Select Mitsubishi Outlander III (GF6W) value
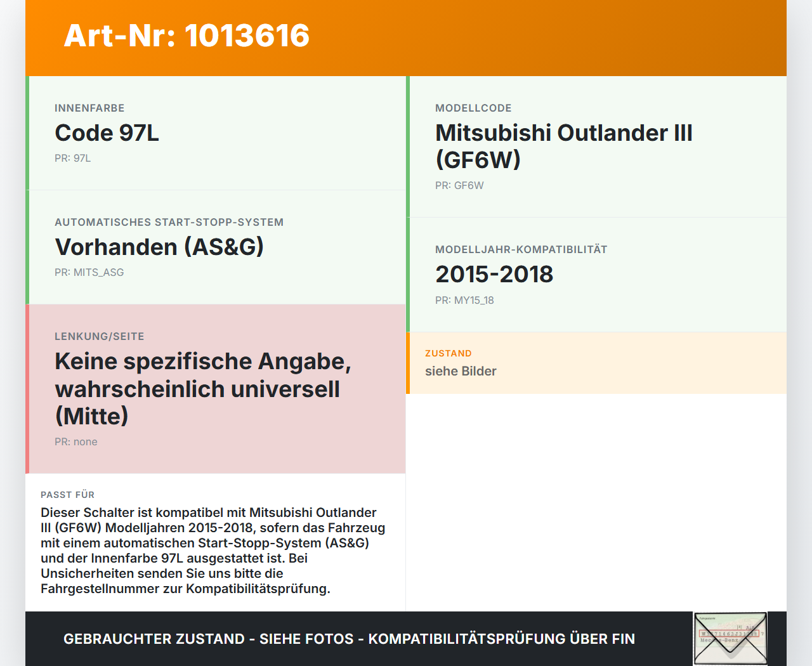Screen dimensions: 812x666 (563, 146)
